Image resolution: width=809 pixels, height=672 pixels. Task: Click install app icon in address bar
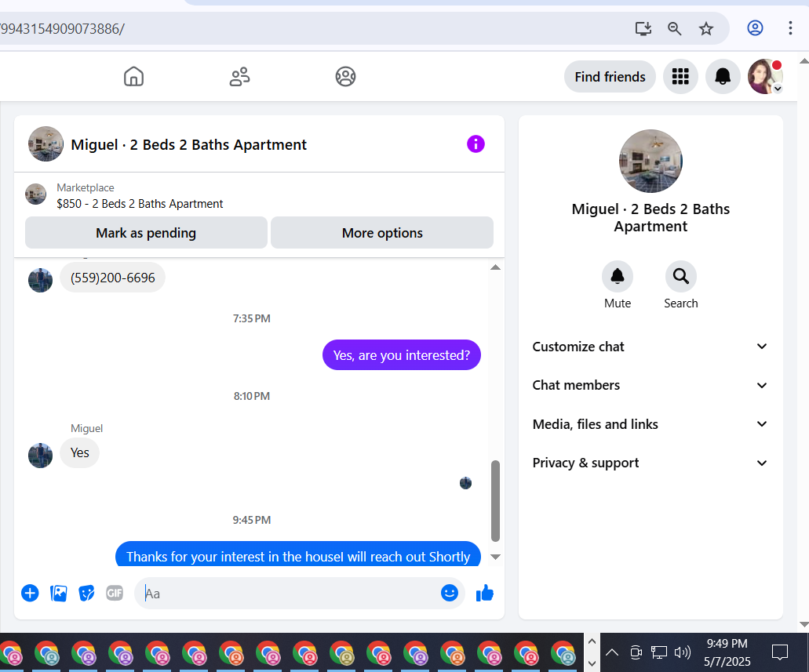643,28
